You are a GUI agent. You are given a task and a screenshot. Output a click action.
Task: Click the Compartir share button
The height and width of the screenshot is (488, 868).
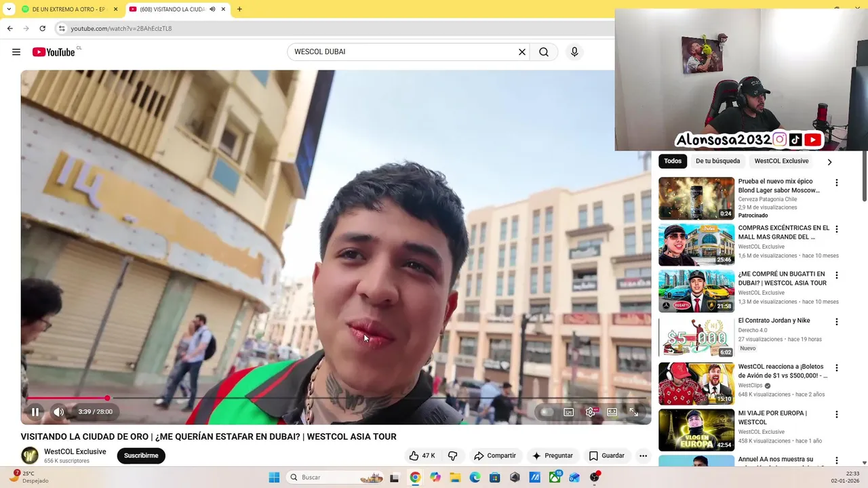tap(495, 455)
